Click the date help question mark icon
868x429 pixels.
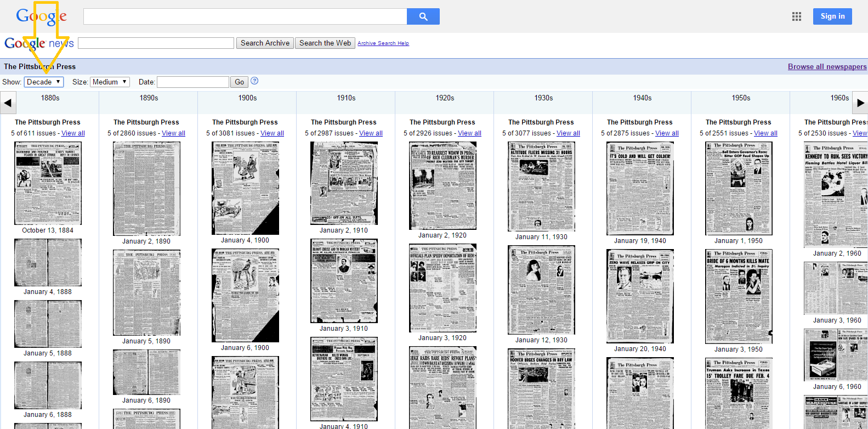click(254, 81)
